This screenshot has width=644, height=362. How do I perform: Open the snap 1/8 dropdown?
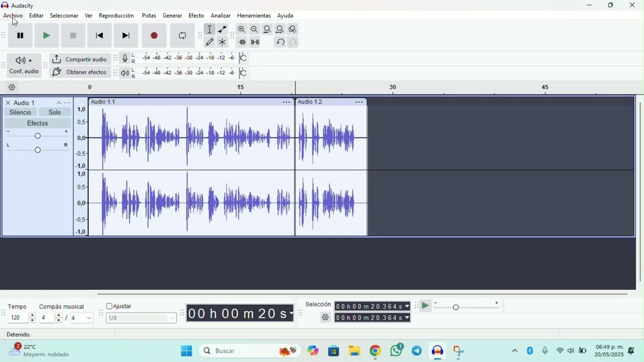tap(141, 318)
